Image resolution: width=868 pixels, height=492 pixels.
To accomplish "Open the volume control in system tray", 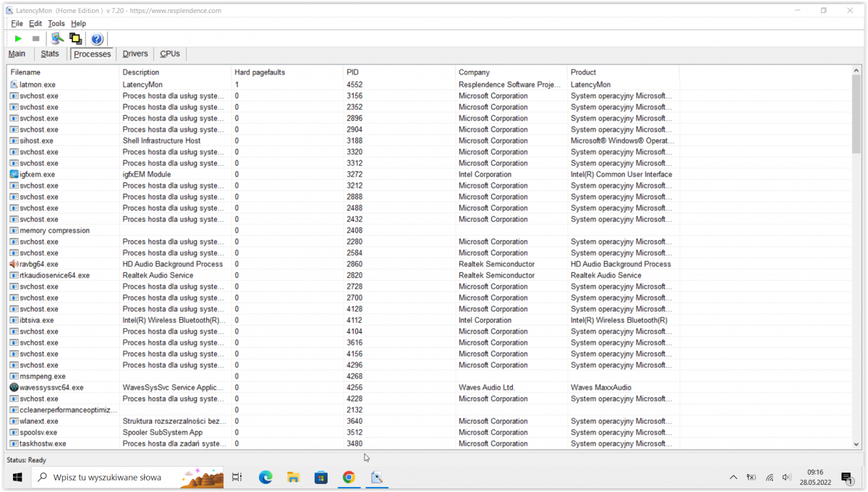I will (x=786, y=478).
